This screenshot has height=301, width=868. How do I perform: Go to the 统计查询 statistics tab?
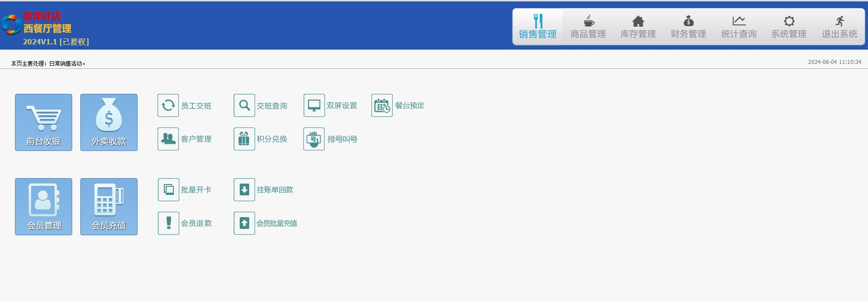(x=739, y=27)
